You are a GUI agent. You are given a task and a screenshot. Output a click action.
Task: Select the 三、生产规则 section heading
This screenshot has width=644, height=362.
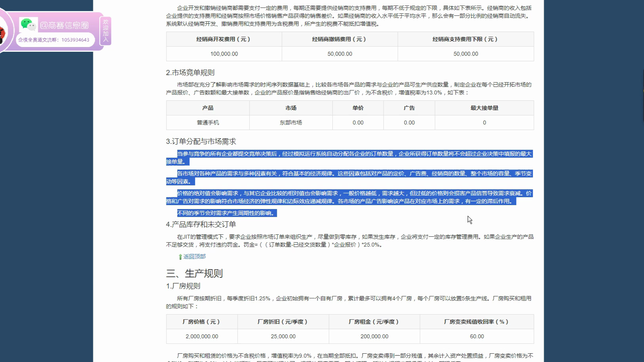(194, 273)
